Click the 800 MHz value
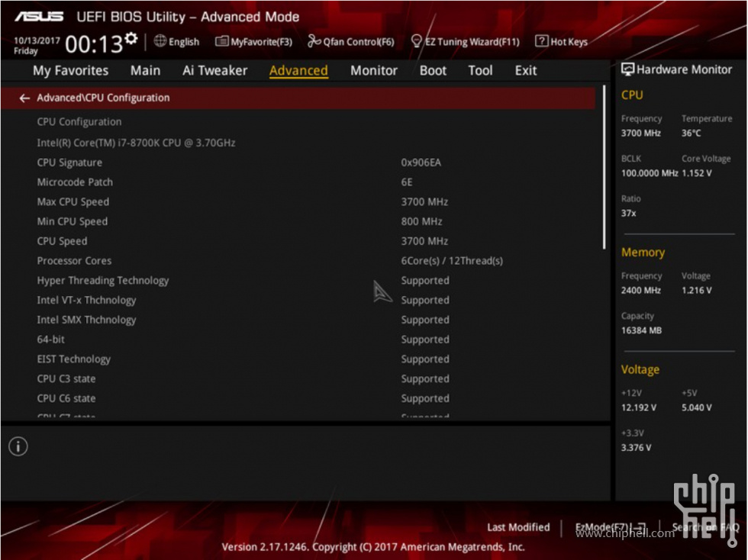This screenshot has height=560, width=748. 421,221
